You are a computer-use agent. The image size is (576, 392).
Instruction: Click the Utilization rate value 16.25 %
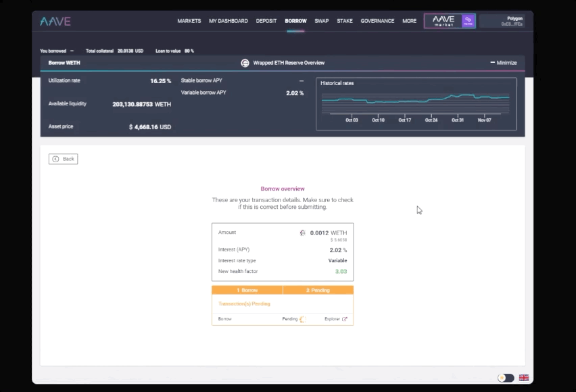160,81
